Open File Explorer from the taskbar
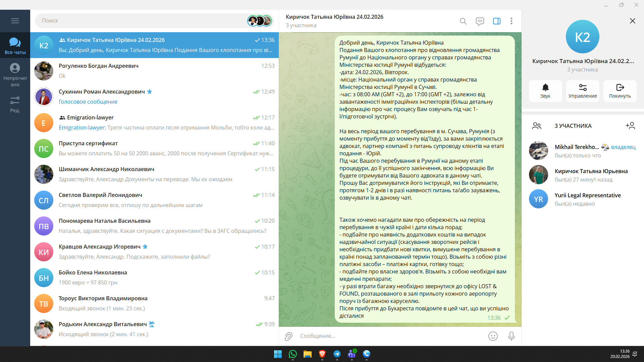The height and width of the screenshot is (362, 644). click(x=307, y=354)
